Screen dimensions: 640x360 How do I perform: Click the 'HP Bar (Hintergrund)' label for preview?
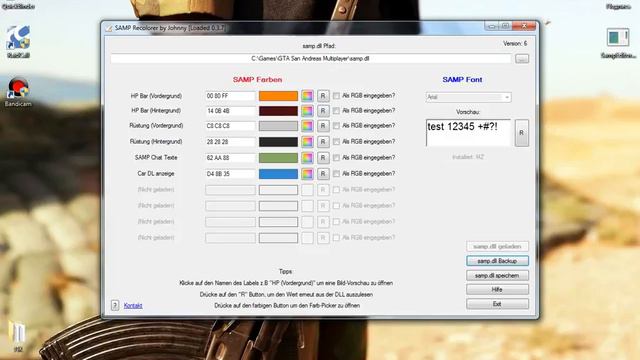pyautogui.click(x=156, y=111)
